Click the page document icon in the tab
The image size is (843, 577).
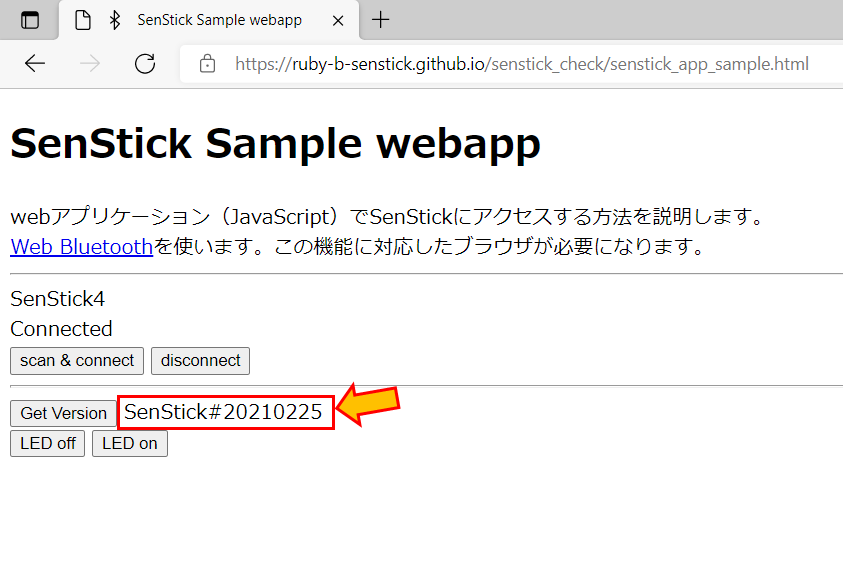click(x=83, y=19)
